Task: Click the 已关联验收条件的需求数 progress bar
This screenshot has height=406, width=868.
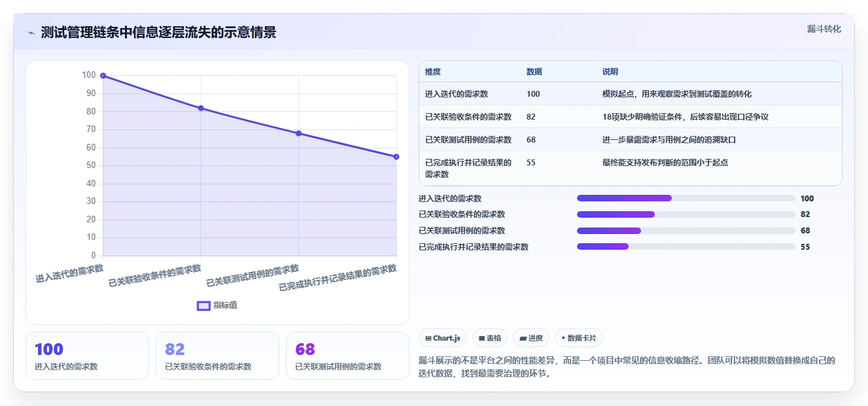Action: tap(686, 214)
